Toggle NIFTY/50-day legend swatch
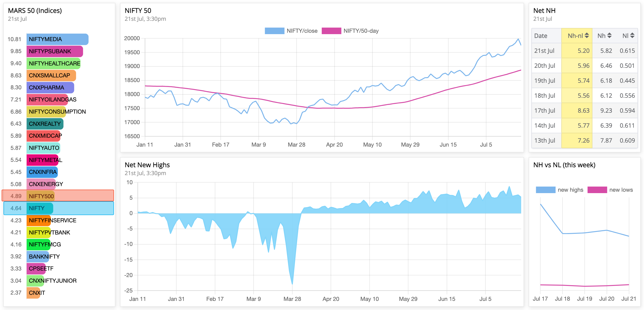The height and width of the screenshot is (310, 644). pos(331,31)
